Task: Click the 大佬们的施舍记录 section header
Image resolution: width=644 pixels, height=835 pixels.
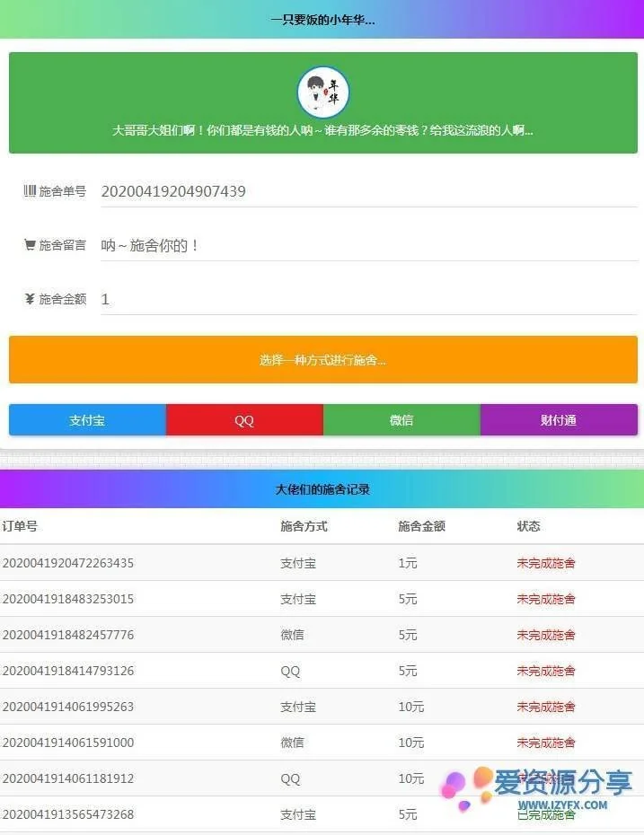Action: coord(322,489)
